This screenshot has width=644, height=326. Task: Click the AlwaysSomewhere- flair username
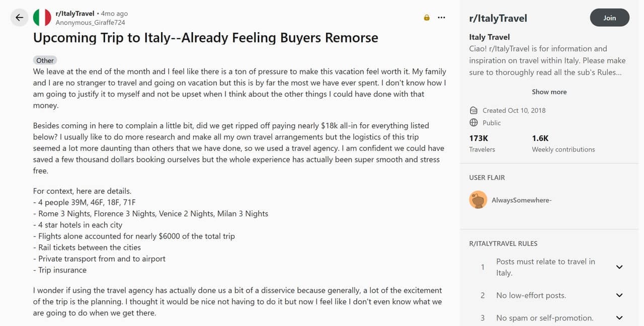[521, 200]
